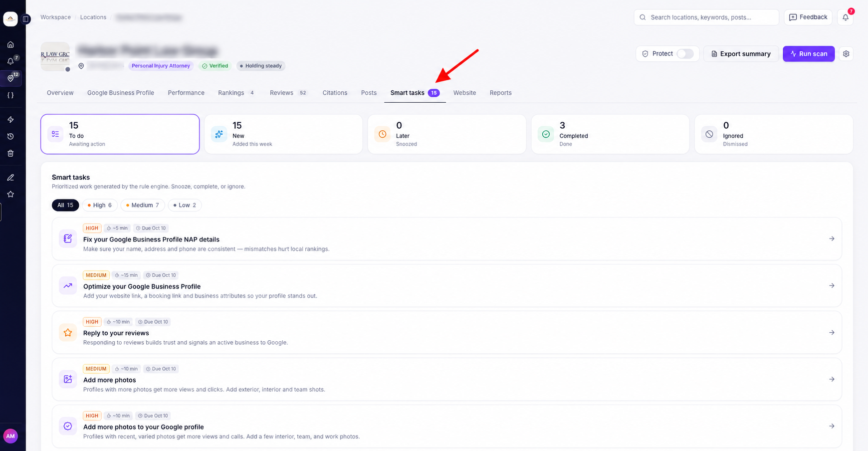Expand Add more photos arrow
The height and width of the screenshot is (451, 868).
[x=832, y=379]
